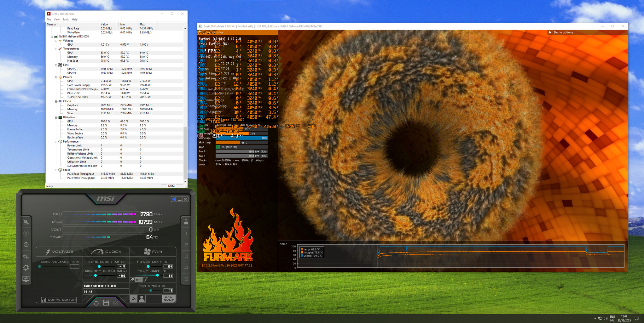Click the Performance gauge icon in HWMonitor
The width and height of the screenshot is (644, 323).
[60, 142]
